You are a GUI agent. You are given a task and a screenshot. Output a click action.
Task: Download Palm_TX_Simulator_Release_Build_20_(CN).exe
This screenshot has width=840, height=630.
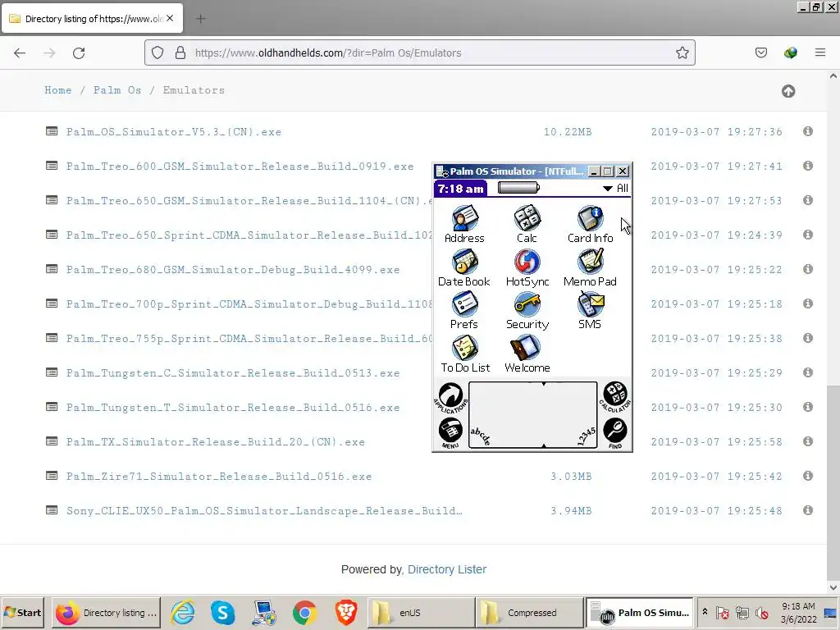[x=216, y=442]
